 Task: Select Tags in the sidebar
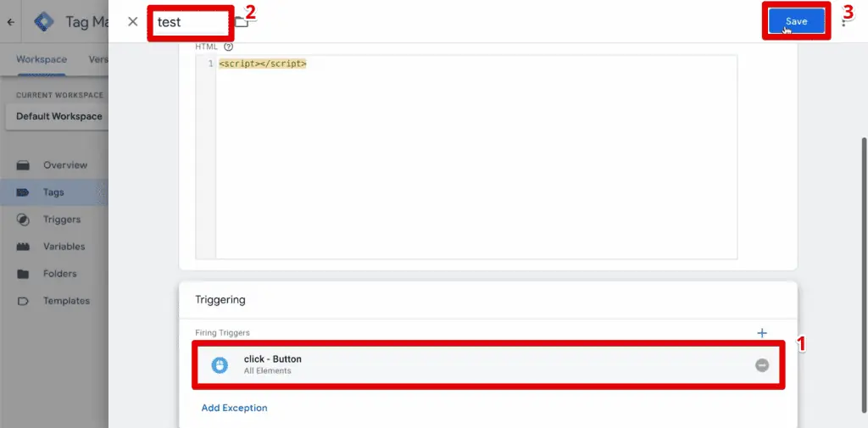click(53, 192)
